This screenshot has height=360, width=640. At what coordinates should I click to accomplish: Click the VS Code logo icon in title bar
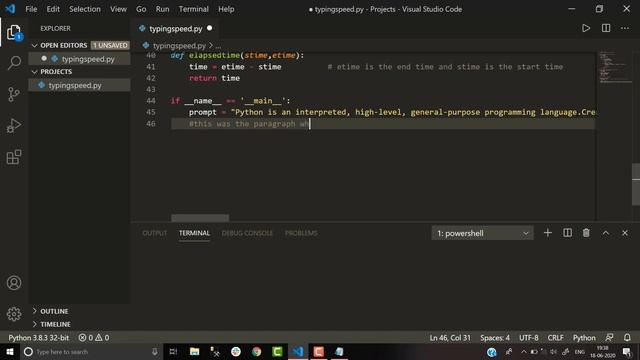click(x=10, y=9)
